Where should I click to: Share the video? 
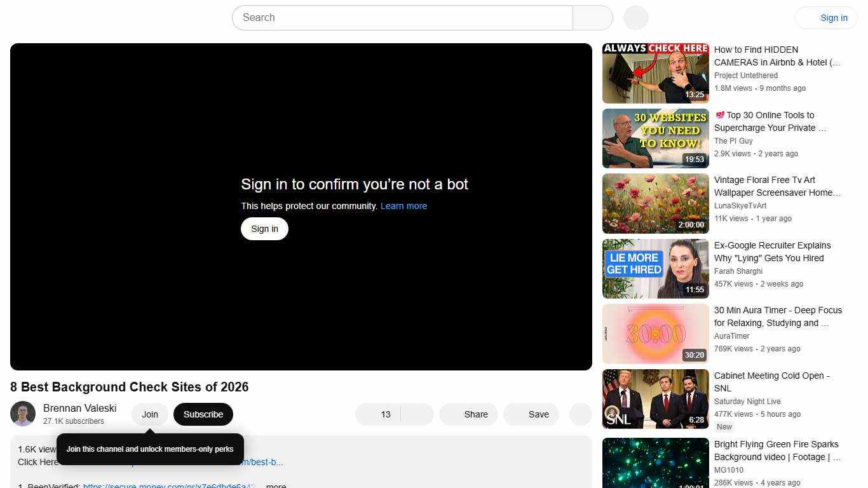tap(468, 414)
